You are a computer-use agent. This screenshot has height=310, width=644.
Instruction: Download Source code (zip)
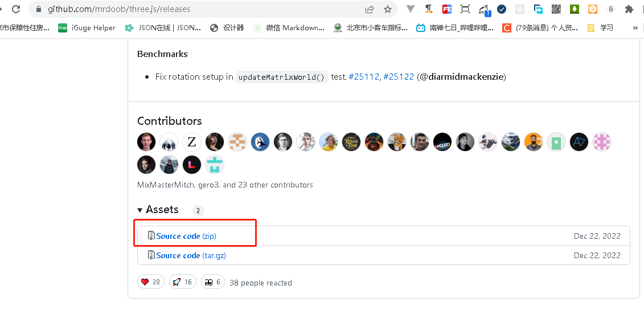click(x=186, y=236)
